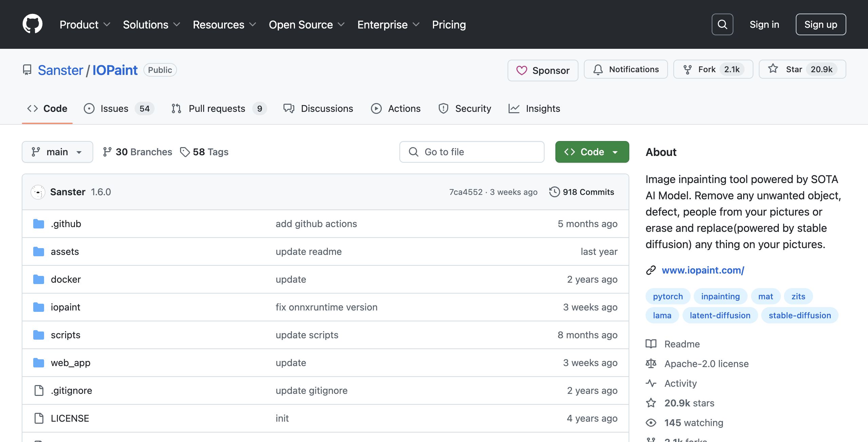The width and height of the screenshot is (868, 442).
Task: Click the commit history clock icon
Action: pyautogui.click(x=554, y=192)
